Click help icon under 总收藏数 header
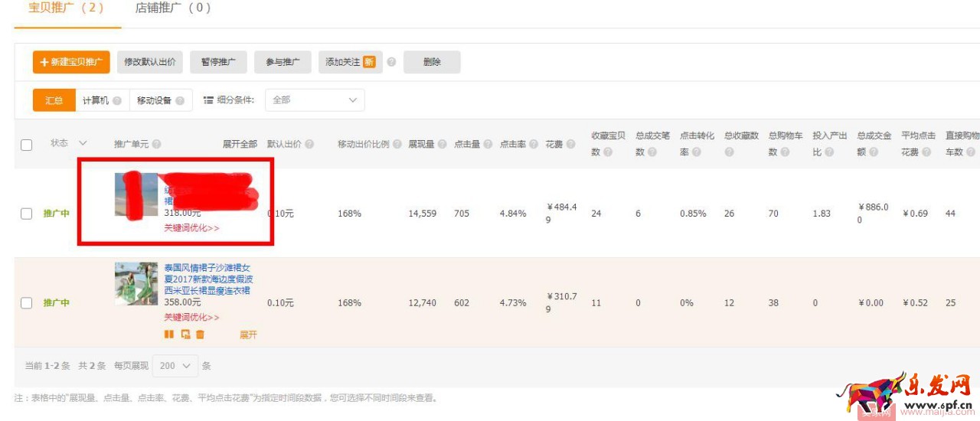Viewport: 980px width, 421px height. [729, 152]
